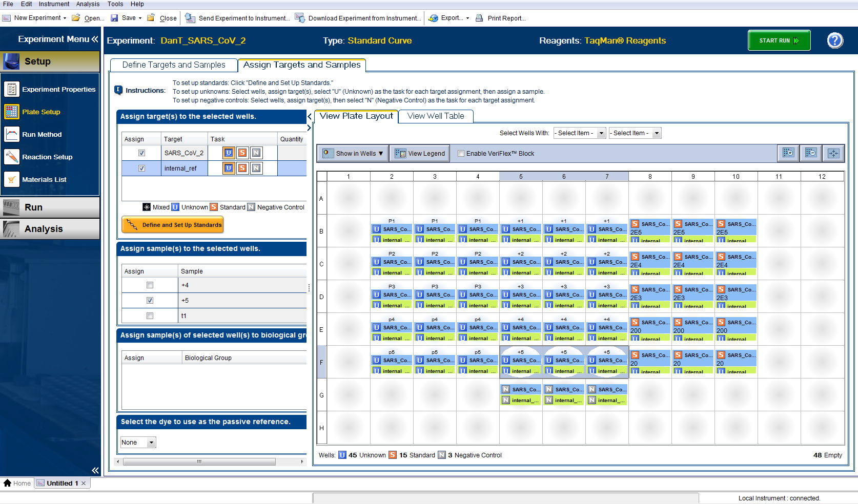
Task: Uncheck the +5 sample checkbox
Action: point(150,301)
